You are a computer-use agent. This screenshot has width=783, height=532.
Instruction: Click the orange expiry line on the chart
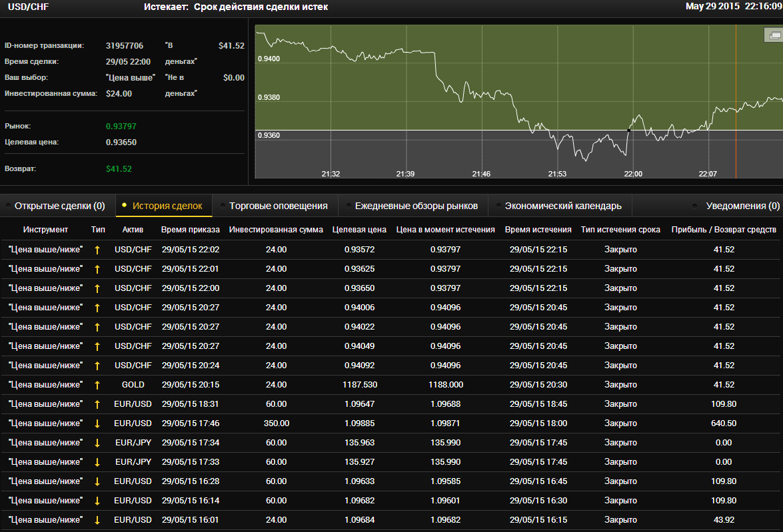click(736, 100)
